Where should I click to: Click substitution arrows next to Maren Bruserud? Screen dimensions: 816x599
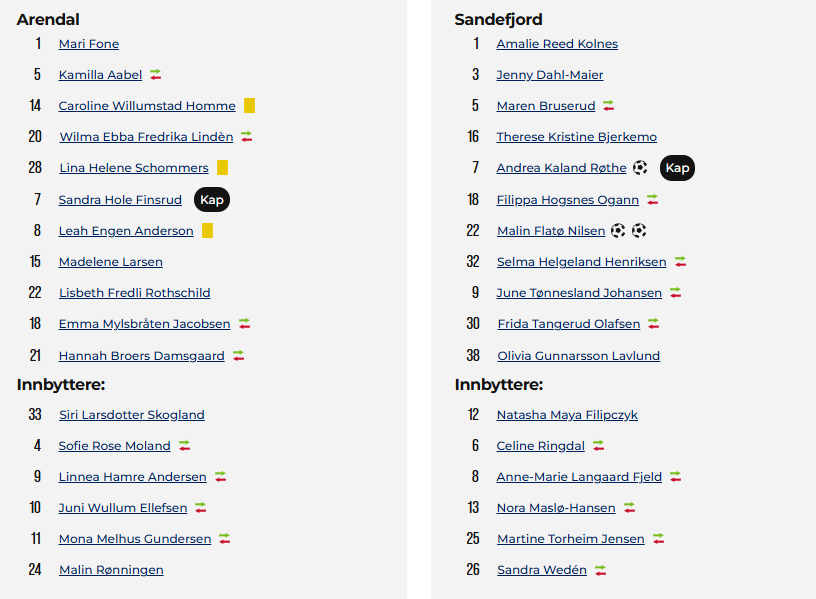[x=609, y=106]
